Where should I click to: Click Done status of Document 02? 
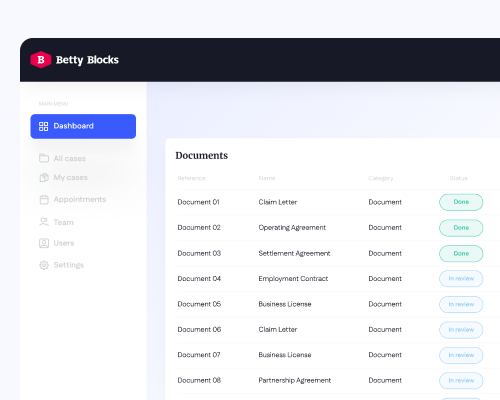click(461, 228)
